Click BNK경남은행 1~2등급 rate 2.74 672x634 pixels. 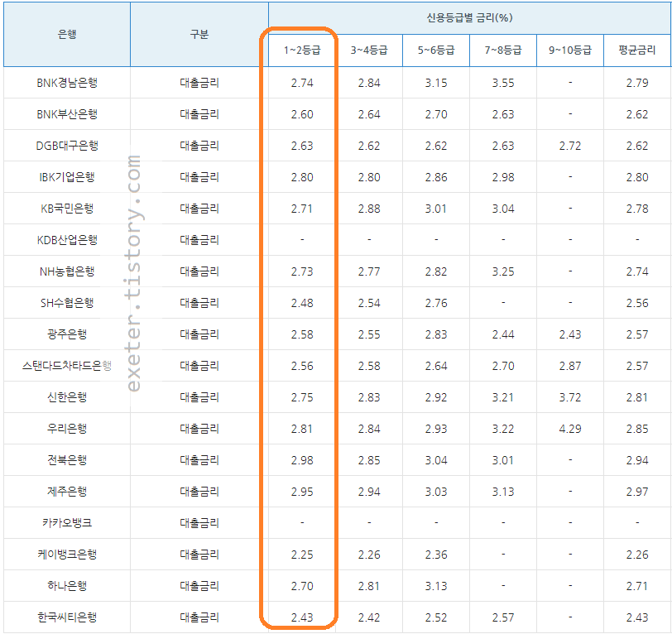click(x=302, y=83)
